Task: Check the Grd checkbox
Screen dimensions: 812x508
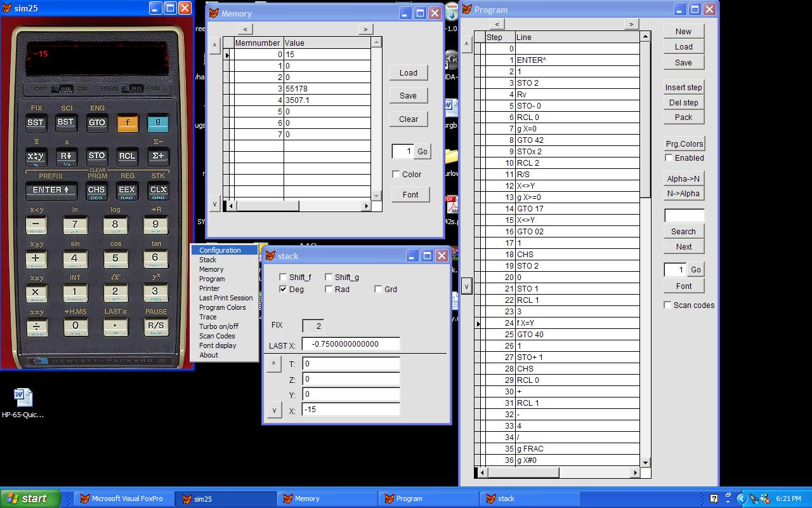Action: click(378, 289)
